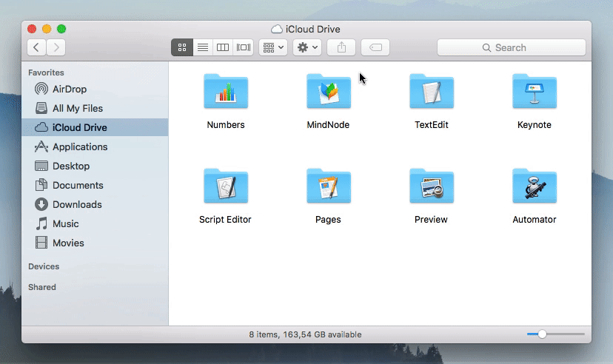This screenshot has height=364, width=613.
Task: Select iCloud Drive in the sidebar
Action: click(95, 127)
